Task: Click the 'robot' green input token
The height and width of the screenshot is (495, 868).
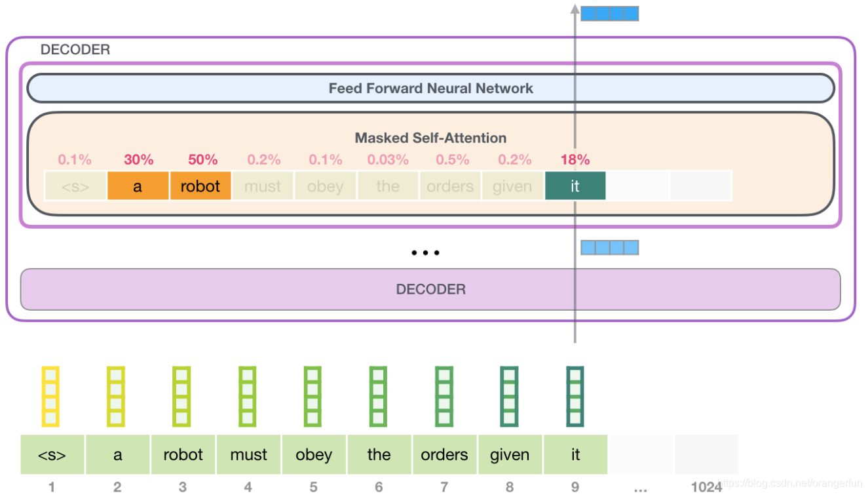Action: pyautogui.click(x=183, y=454)
